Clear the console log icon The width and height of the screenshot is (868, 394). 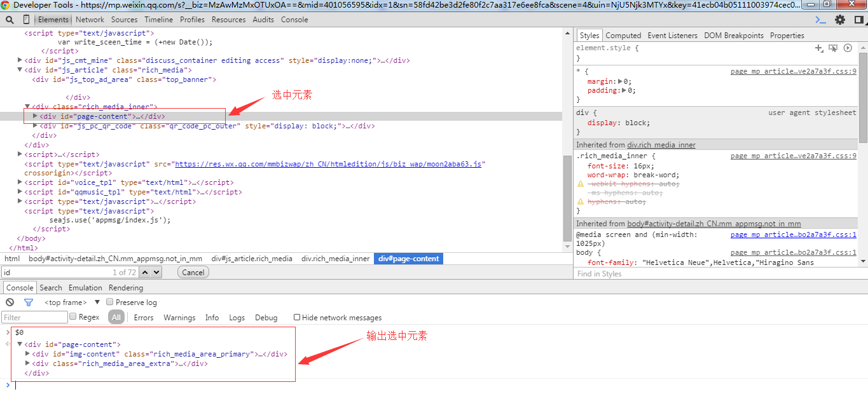tap(10, 302)
